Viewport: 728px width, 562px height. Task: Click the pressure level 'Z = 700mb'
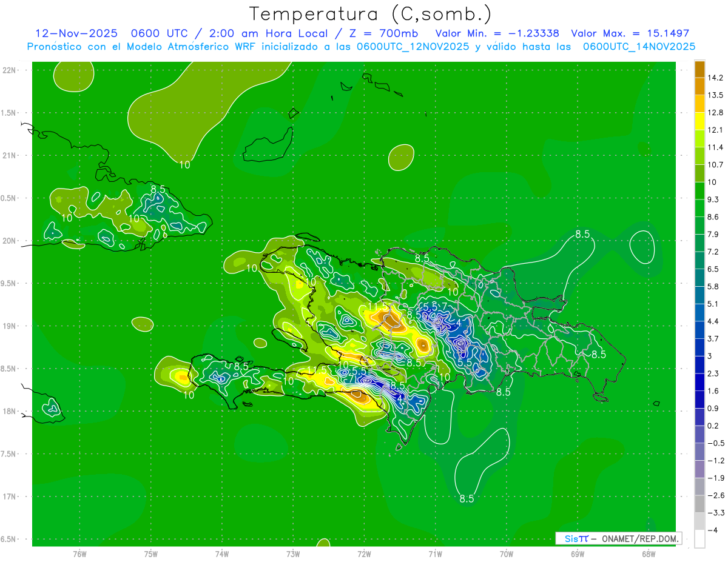pyautogui.click(x=383, y=33)
